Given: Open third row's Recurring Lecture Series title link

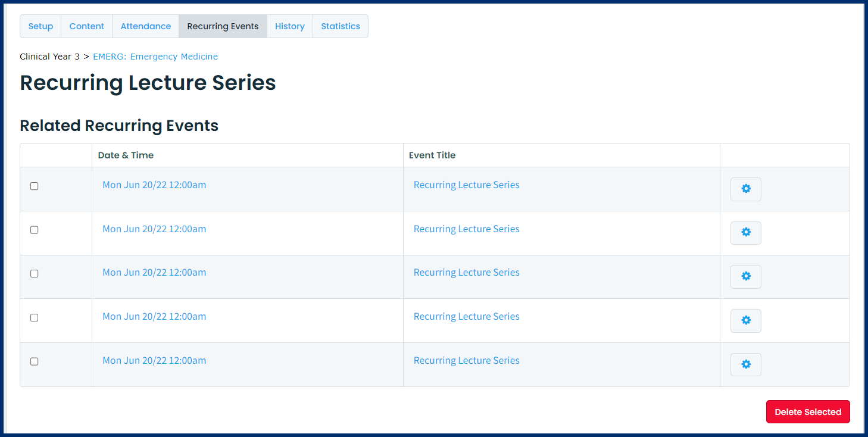Looking at the screenshot, I should pyautogui.click(x=466, y=272).
